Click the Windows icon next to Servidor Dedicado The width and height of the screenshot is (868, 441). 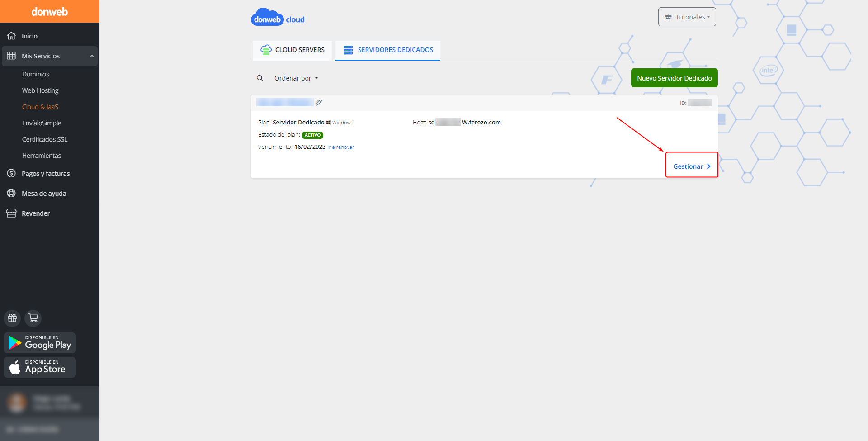pyautogui.click(x=329, y=123)
